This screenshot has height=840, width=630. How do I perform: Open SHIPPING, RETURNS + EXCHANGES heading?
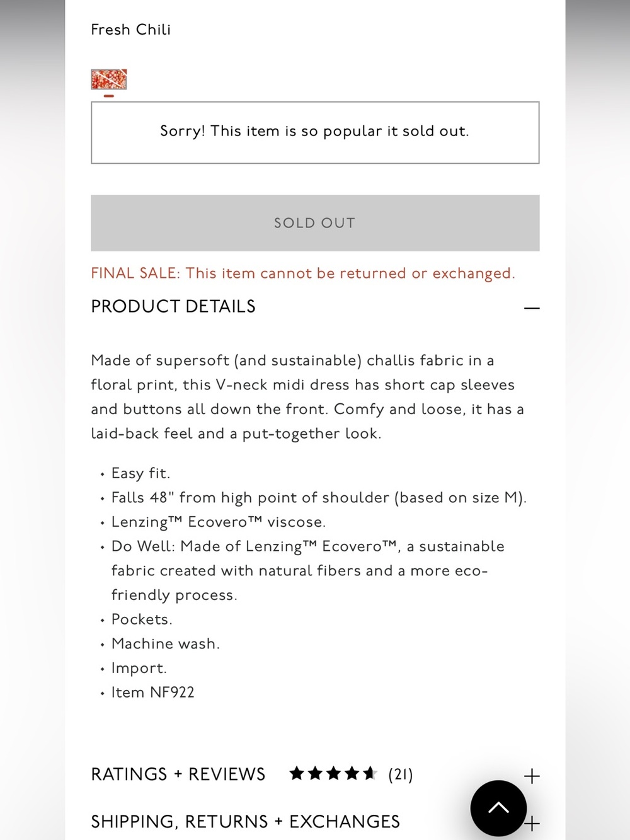pyautogui.click(x=246, y=822)
